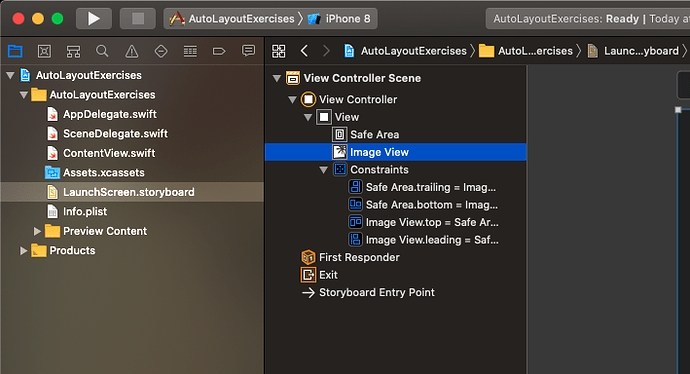Viewport: 690px width, 374px height.
Task: Open Assets.xcassets catalog
Action: coord(95,172)
